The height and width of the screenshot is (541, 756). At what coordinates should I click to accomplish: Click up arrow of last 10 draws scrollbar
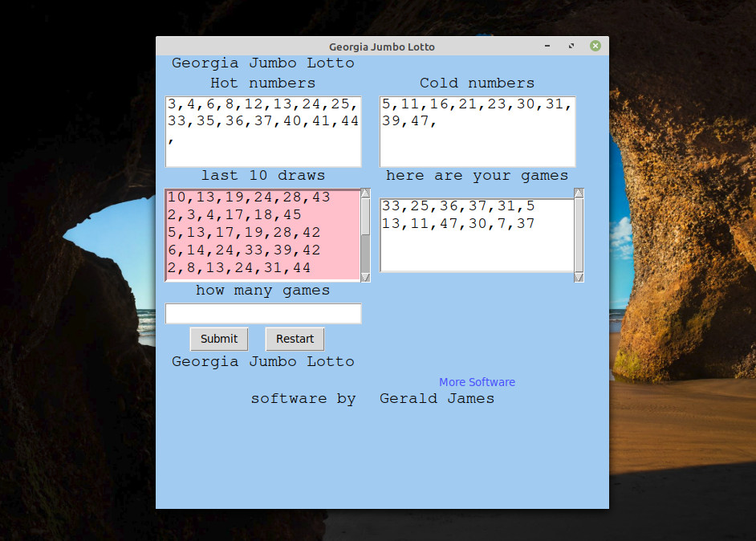[365, 193]
